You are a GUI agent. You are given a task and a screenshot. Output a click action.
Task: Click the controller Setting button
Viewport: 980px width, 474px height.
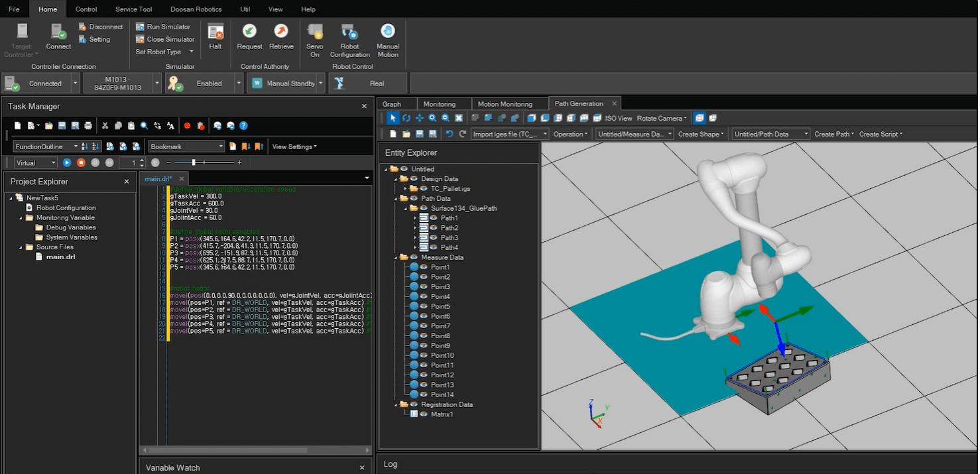[x=94, y=39]
